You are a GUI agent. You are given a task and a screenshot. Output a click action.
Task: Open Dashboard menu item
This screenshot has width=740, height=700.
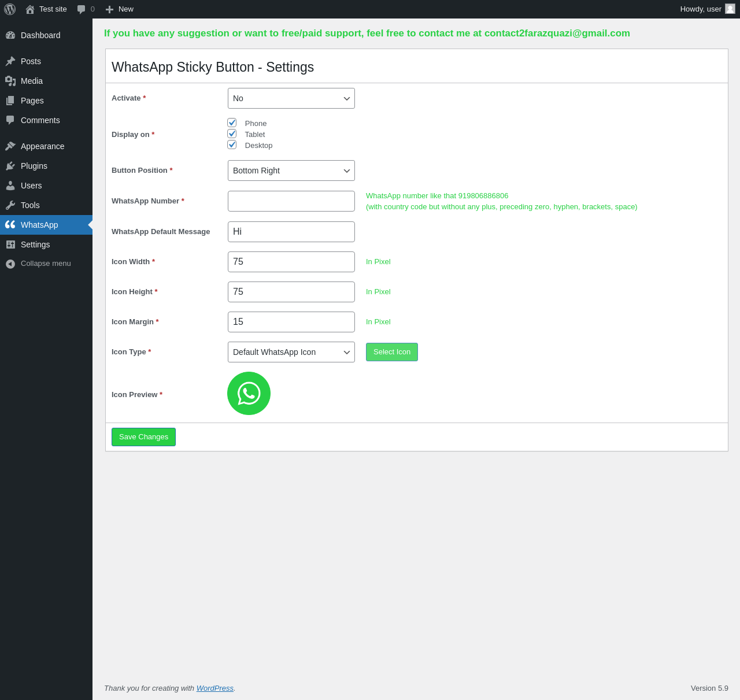pos(46,35)
